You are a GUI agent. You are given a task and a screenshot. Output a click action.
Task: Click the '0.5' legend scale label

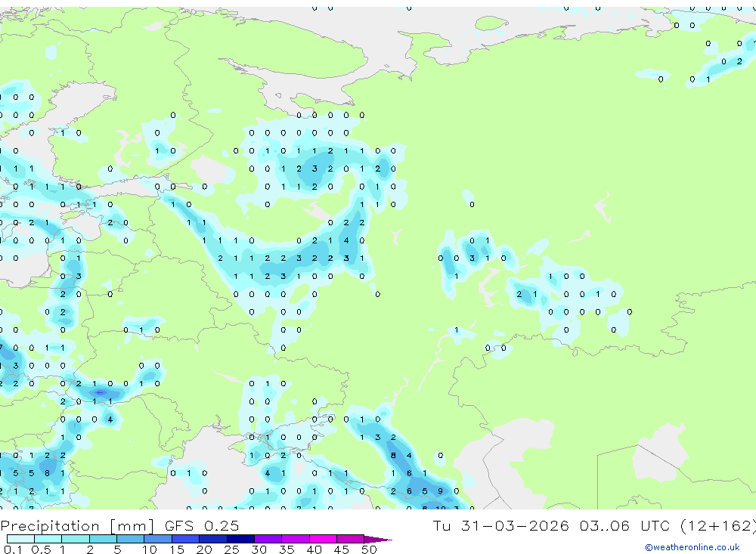click(x=41, y=549)
